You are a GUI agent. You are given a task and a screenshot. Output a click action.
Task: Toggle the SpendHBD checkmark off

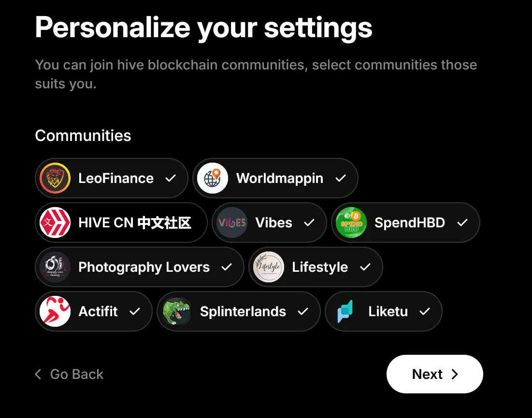pyautogui.click(x=462, y=223)
